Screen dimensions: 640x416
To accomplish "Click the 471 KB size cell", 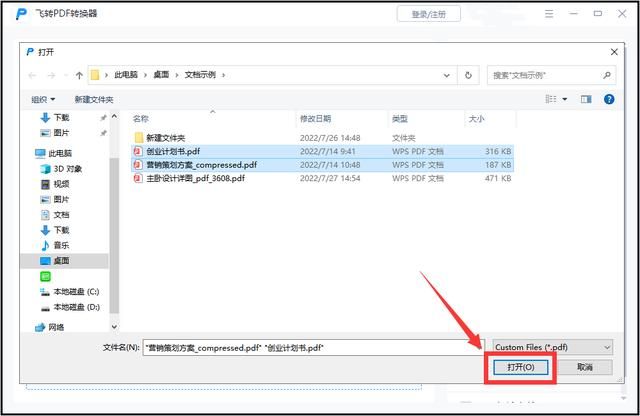I will click(x=498, y=178).
